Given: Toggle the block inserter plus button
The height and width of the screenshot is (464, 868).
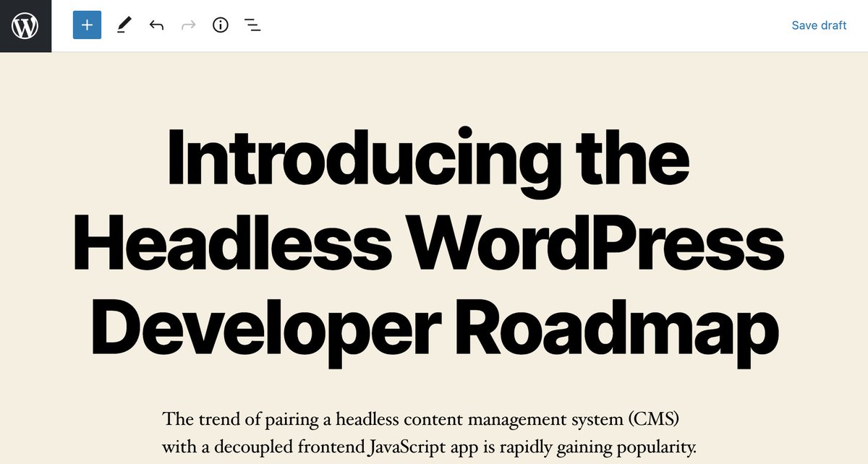Looking at the screenshot, I should 87,25.
